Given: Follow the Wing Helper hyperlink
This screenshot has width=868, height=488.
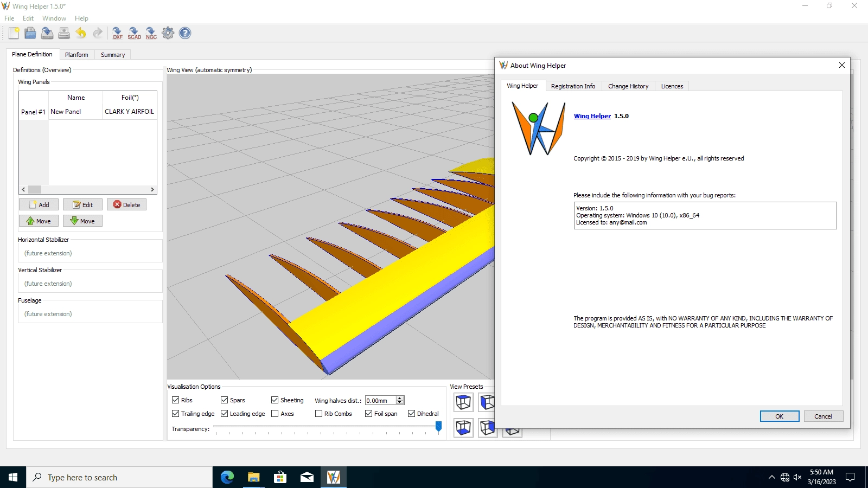Looking at the screenshot, I should (x=592, y=116).
